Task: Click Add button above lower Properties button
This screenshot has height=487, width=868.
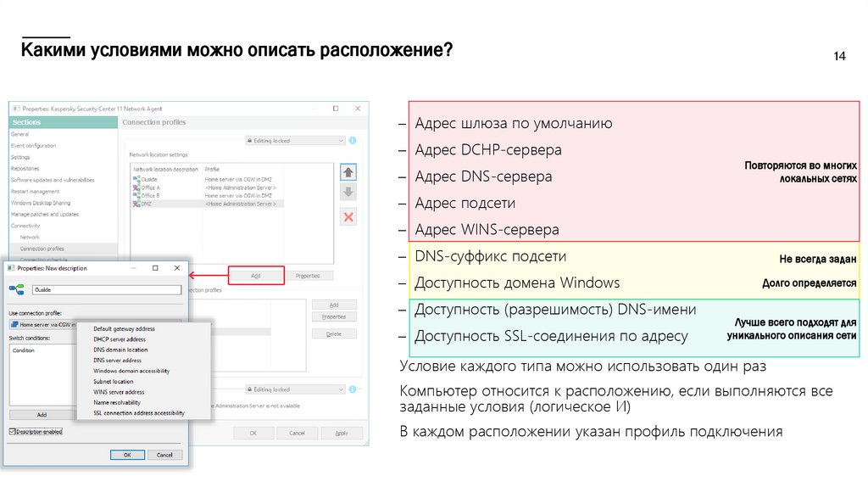Action: coord(334,305)
